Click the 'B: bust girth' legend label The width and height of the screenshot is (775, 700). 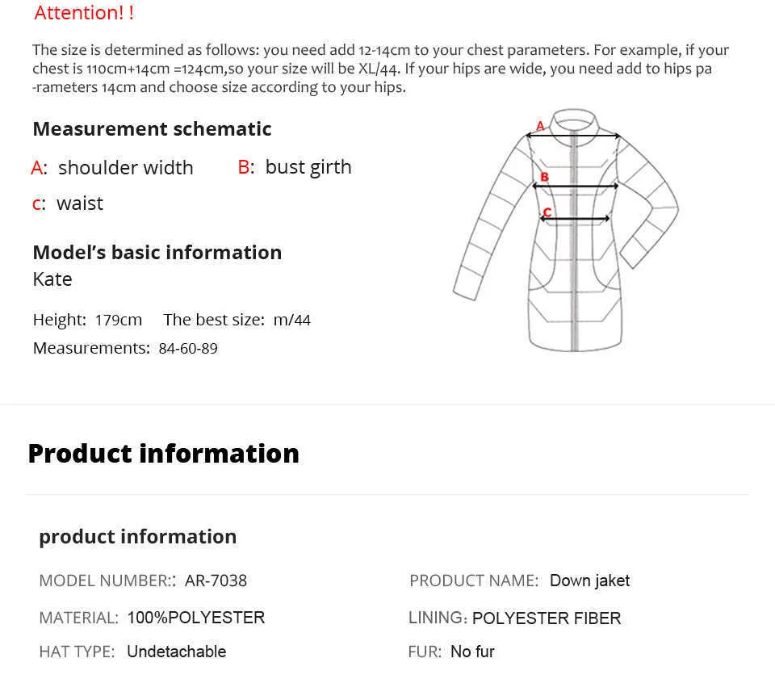[295, 167]
